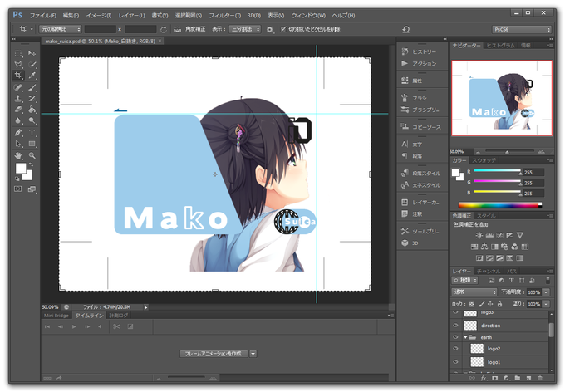The image size is (565, 392).
Task: Open the ウィンドウ(W) menu
Action: pos(308,16)
